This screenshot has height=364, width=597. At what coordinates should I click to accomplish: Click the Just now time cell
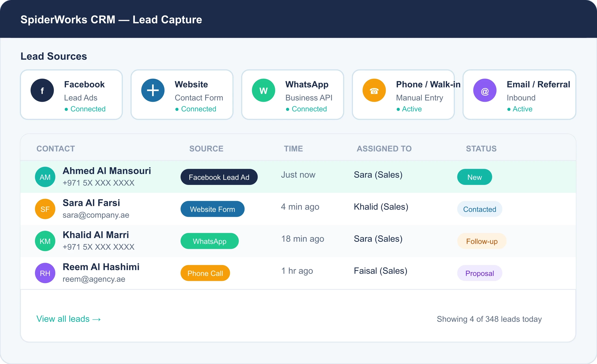298,175
